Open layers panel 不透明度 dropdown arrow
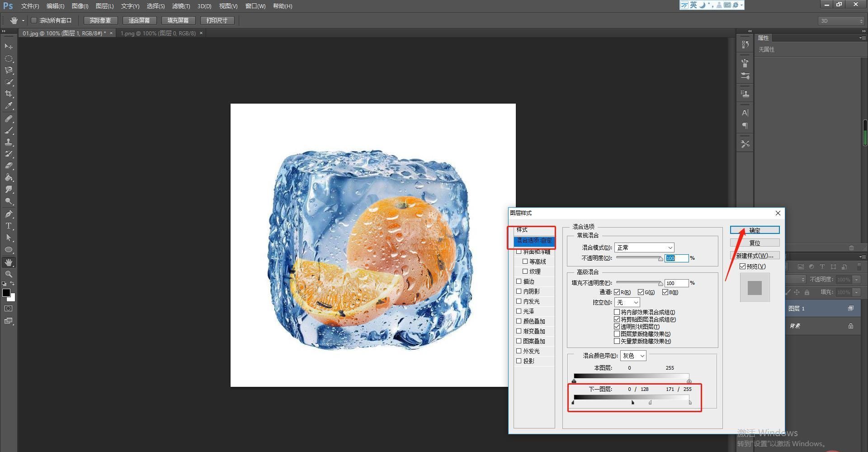The image size is (868, 452). pyautogui.click(x=857, y=280)
